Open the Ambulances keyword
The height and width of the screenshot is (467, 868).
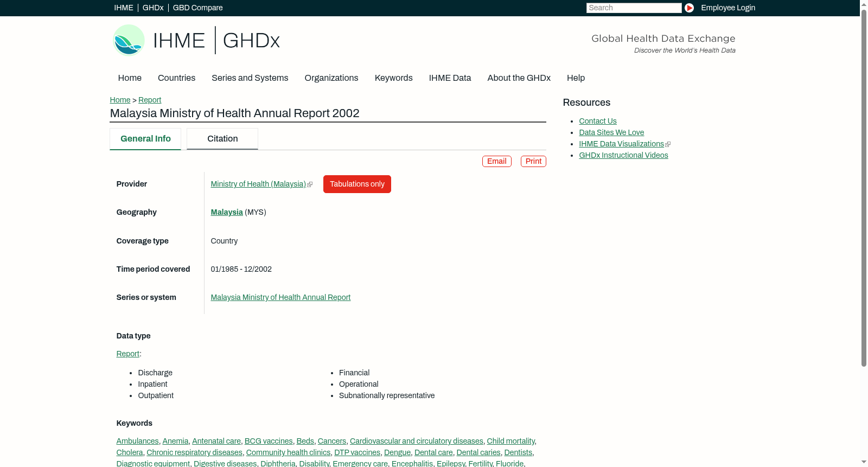point(138,441)
